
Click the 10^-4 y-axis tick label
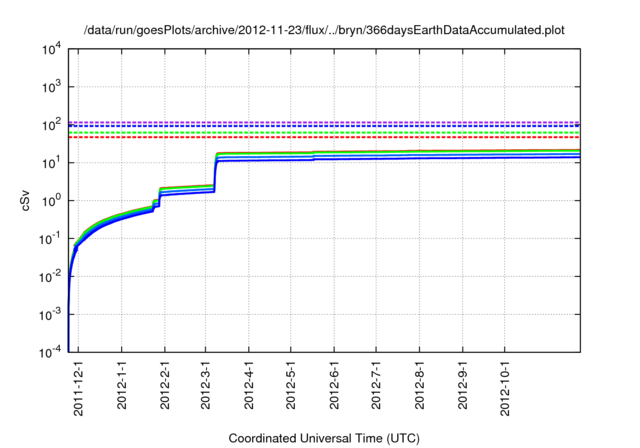(x=50, y=352)
